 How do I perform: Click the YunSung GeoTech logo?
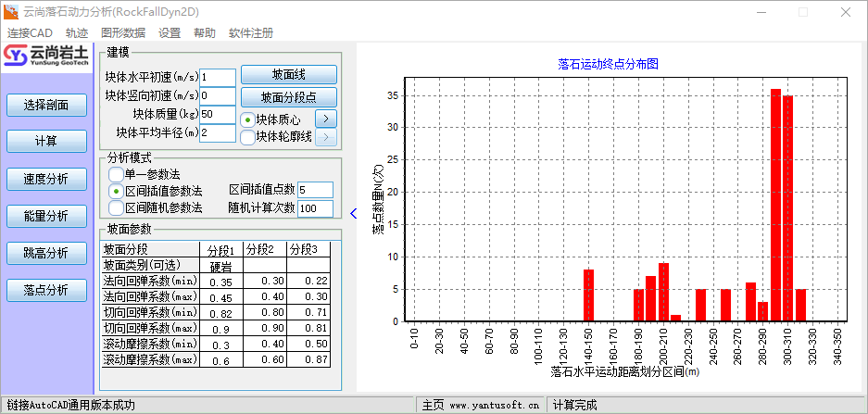tap(46, 56)
